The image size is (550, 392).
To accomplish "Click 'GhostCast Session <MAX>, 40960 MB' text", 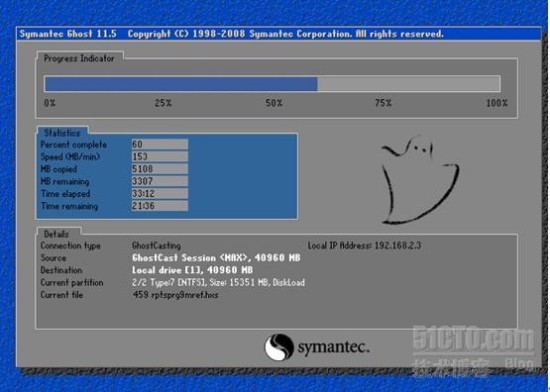I will pyautogui.click(x=216, y=257).
